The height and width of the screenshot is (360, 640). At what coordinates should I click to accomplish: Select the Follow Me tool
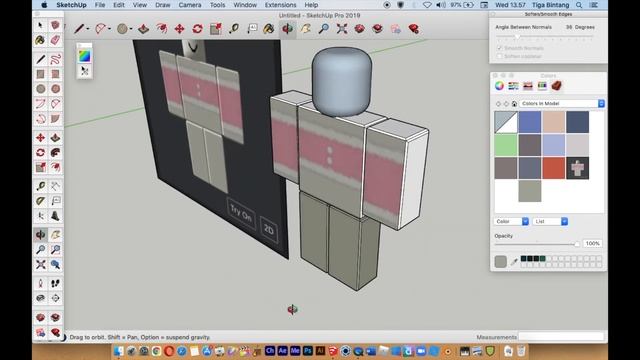[56, 153]
